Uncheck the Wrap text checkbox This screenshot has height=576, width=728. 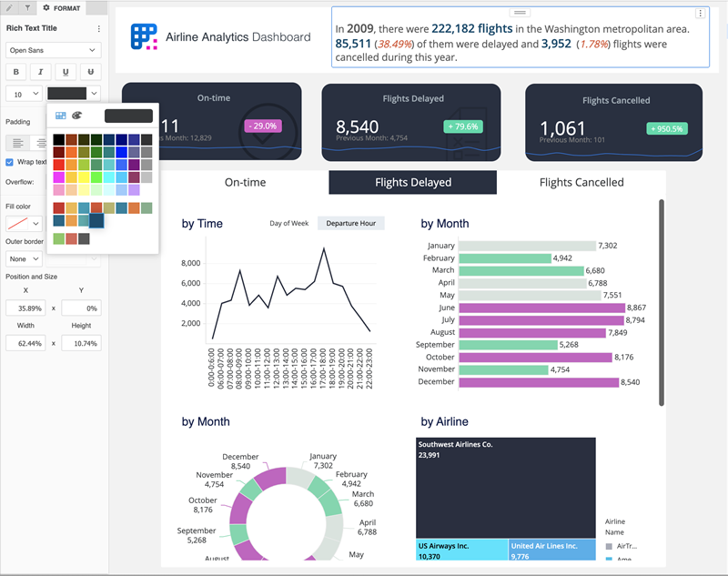[x=10, y=162]
